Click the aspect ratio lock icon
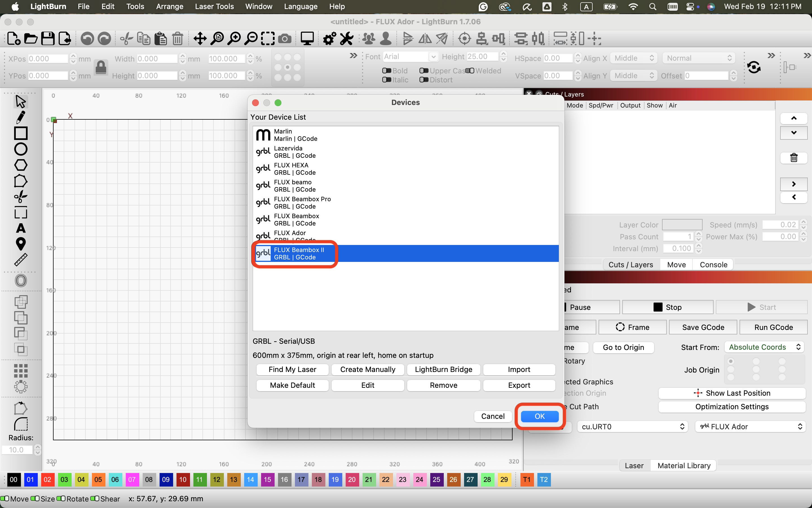Screen dimensions: 812x508 (101, 67)
